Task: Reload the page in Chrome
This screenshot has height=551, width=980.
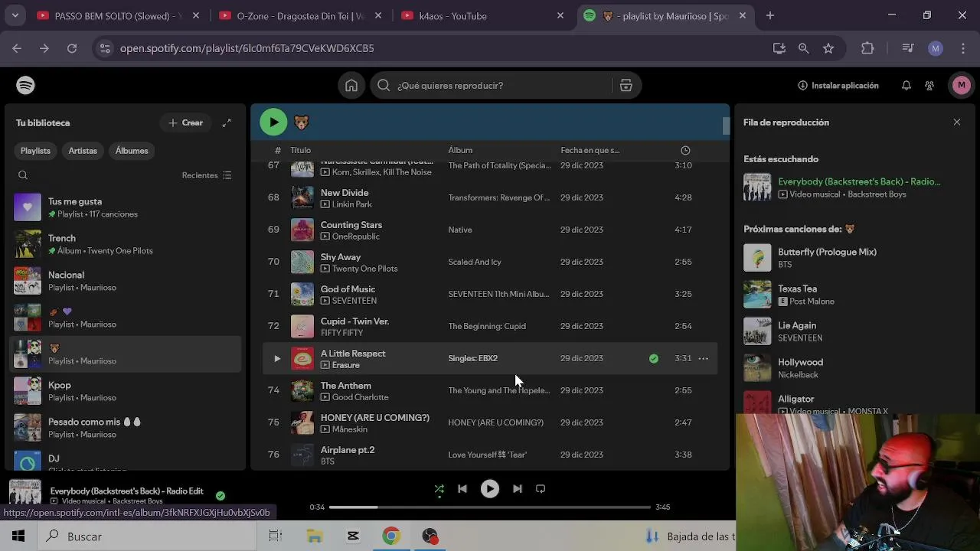Action: point(72,48)
